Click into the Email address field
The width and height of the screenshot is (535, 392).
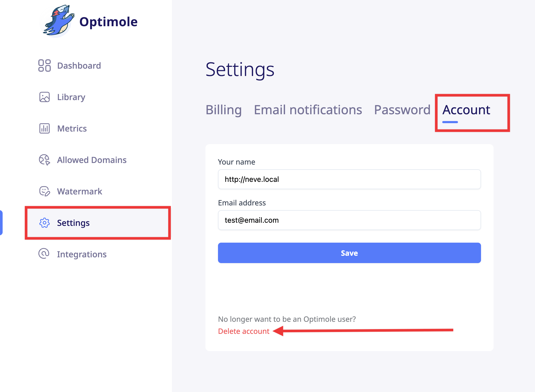pos(349,220)
